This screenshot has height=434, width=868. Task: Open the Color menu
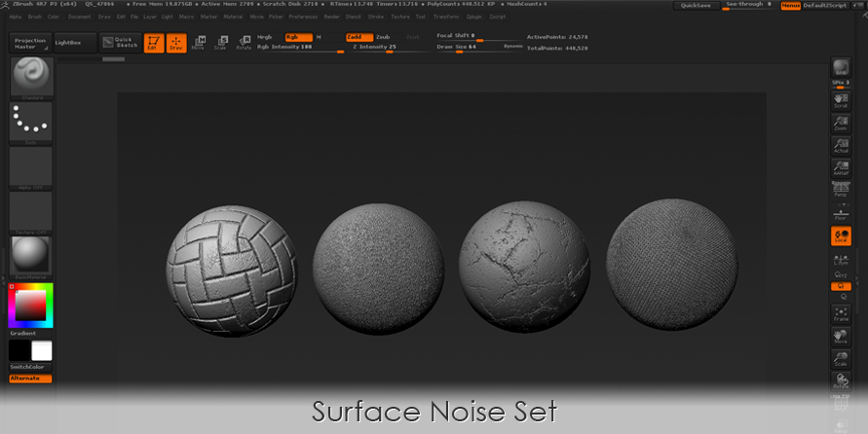54,17
